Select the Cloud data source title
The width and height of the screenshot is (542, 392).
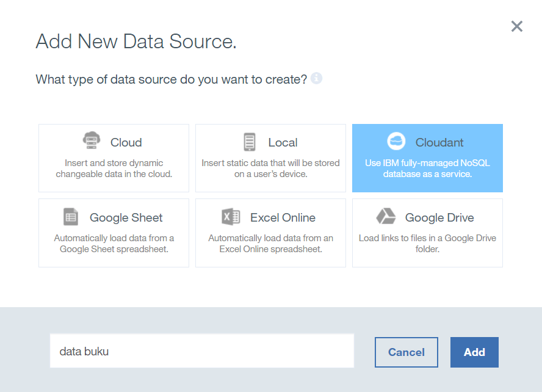[x=126, y=142]
